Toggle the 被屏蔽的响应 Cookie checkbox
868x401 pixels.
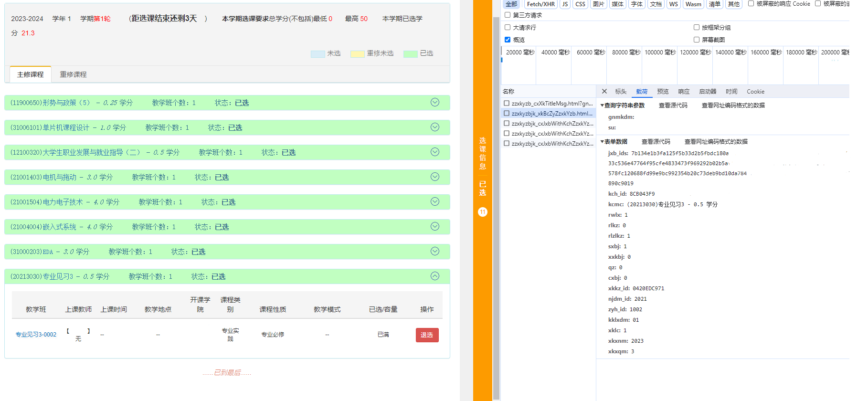(751, 3)
